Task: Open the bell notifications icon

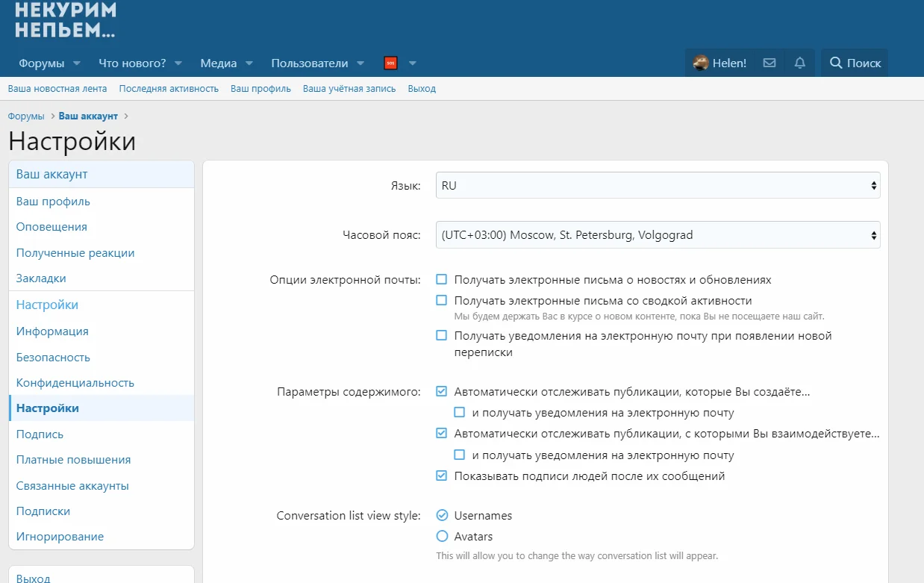Action: click(x=800, y=63)
